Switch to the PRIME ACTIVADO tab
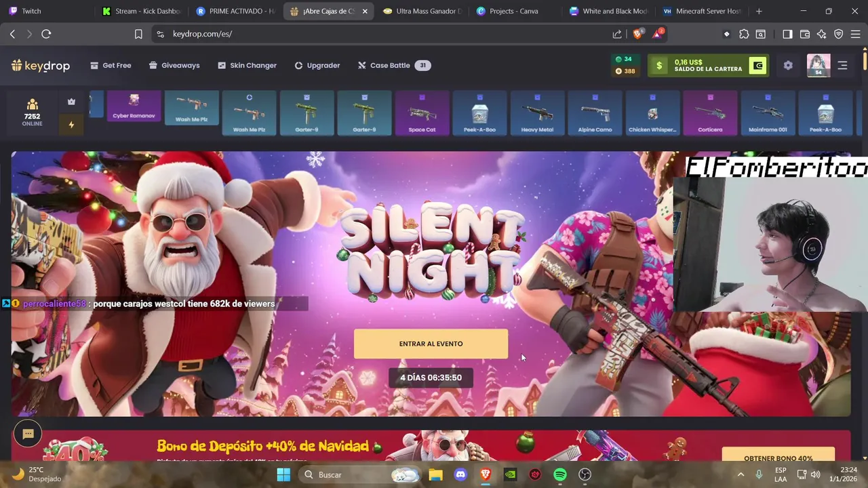The height and width of the screenshot is (488, 868). [x=235, y=11]
